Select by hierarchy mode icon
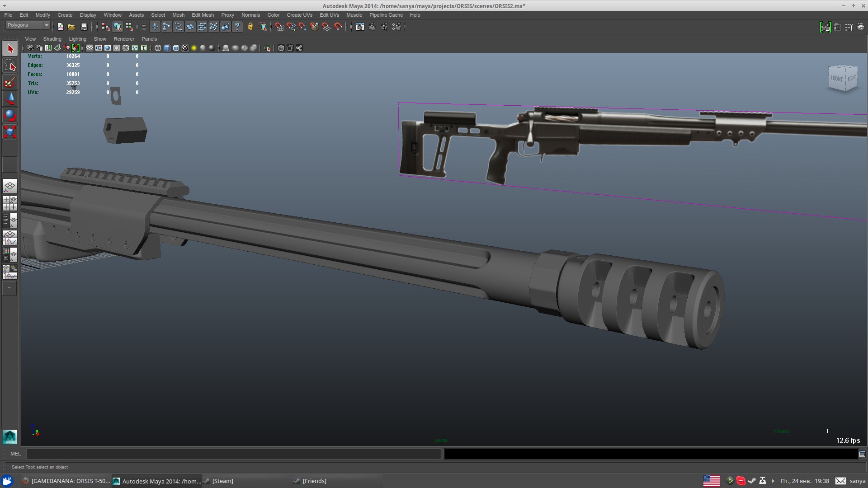Image resolution: width=868 pixels, height=488 pixels. tap(105, 27)
